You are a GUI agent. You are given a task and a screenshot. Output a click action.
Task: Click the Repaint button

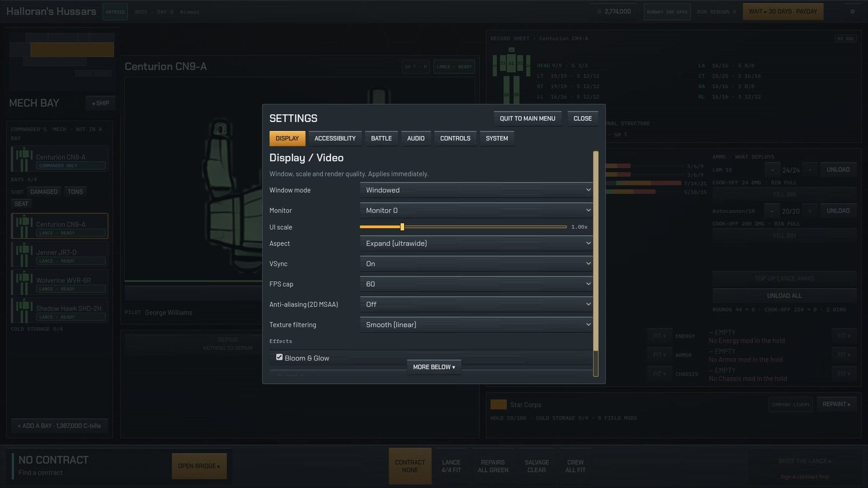836,404
